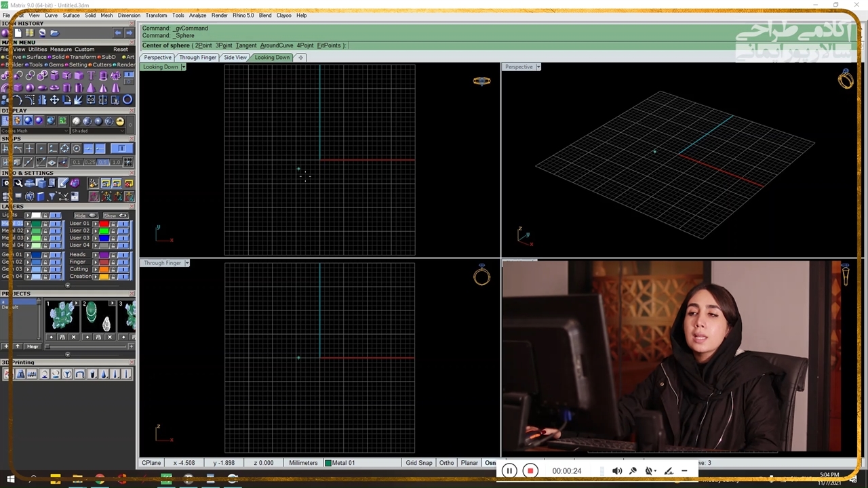Toggle Grid Snap in status bar

(x=418, y=463)
